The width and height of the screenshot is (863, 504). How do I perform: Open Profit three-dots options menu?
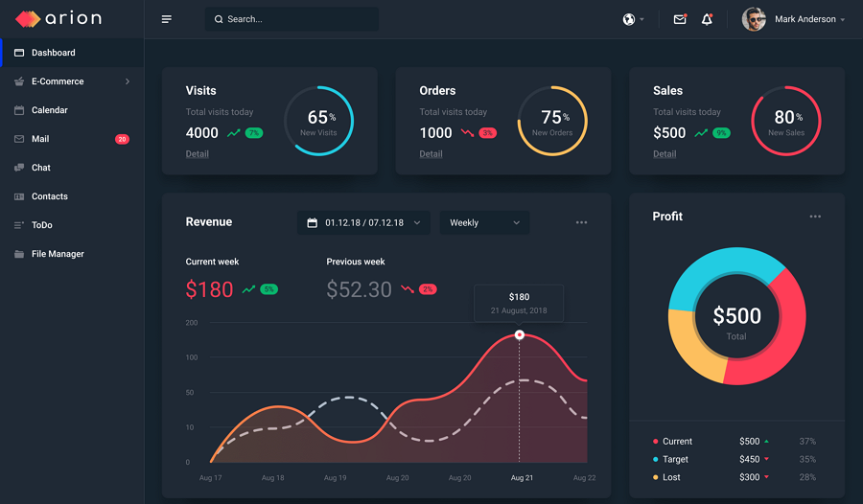pos(815,217)
